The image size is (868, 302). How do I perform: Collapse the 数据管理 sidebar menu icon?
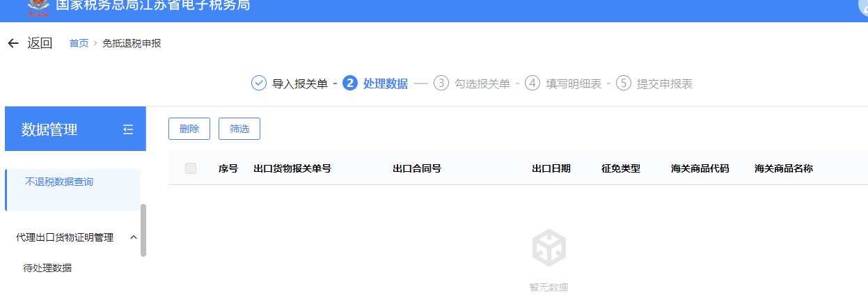[x=128, y=129]
